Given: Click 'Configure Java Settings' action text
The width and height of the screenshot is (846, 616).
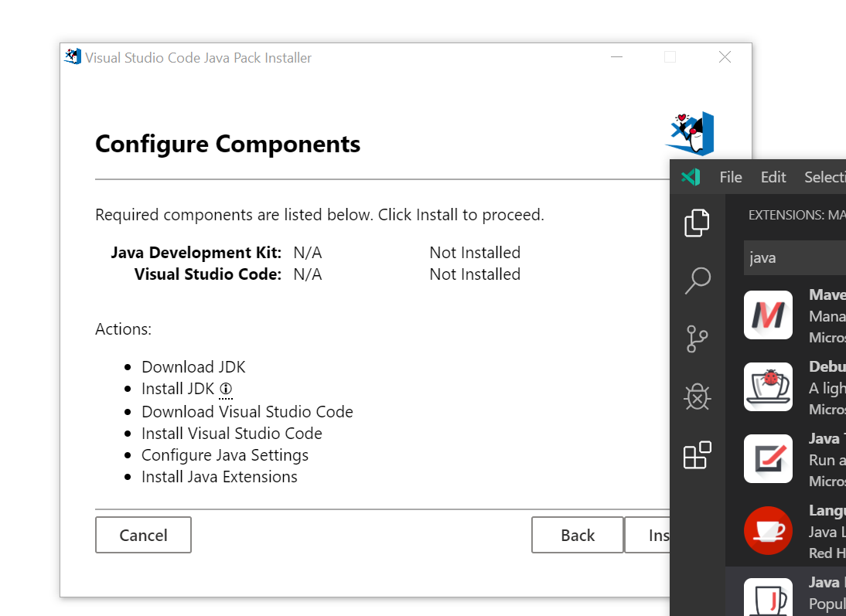Looking at the screenshot, I should click(225, 455).
